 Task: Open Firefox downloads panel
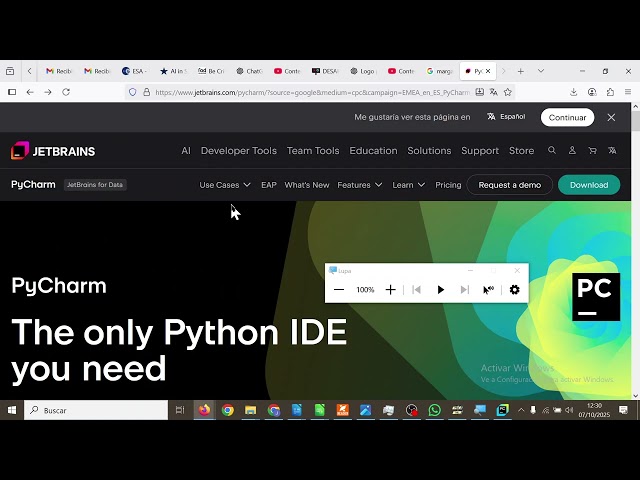click(573, 92)
